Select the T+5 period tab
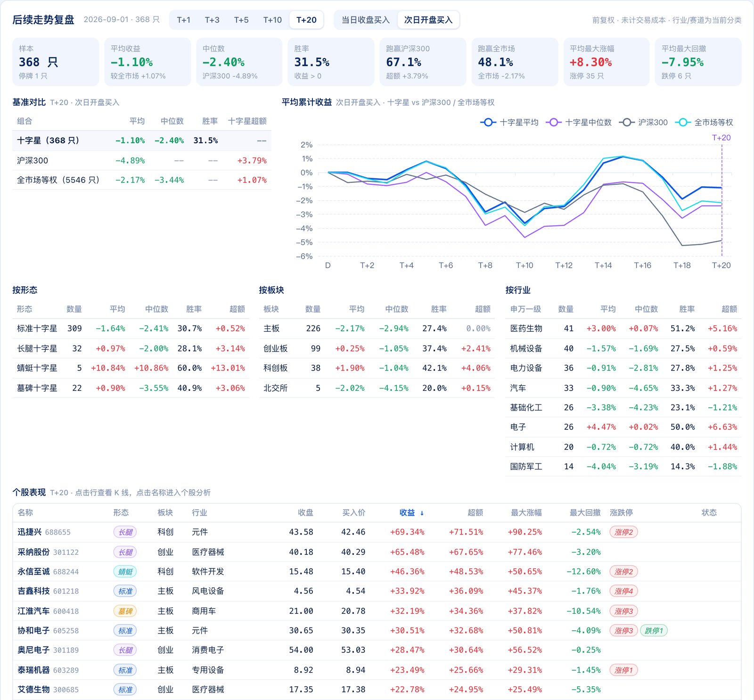 click(x=241, y=20)
